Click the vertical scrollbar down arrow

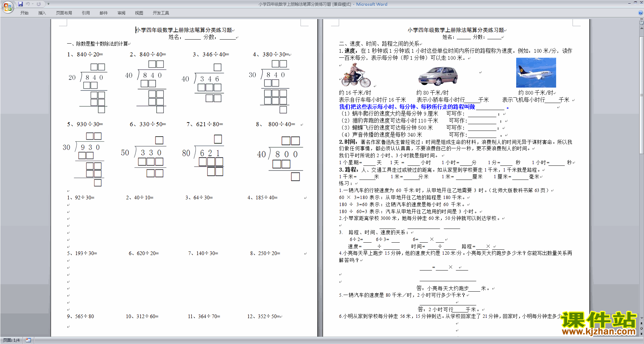(642, 318)
